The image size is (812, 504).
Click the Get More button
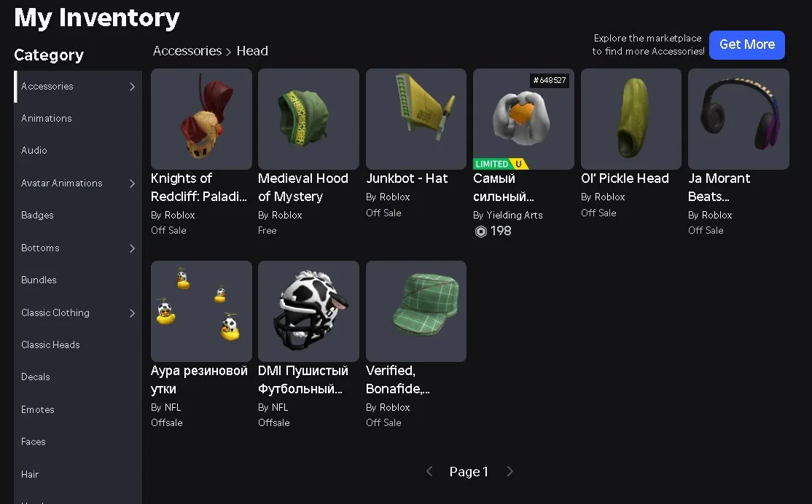pyautogui.click(x=746, y=45)
